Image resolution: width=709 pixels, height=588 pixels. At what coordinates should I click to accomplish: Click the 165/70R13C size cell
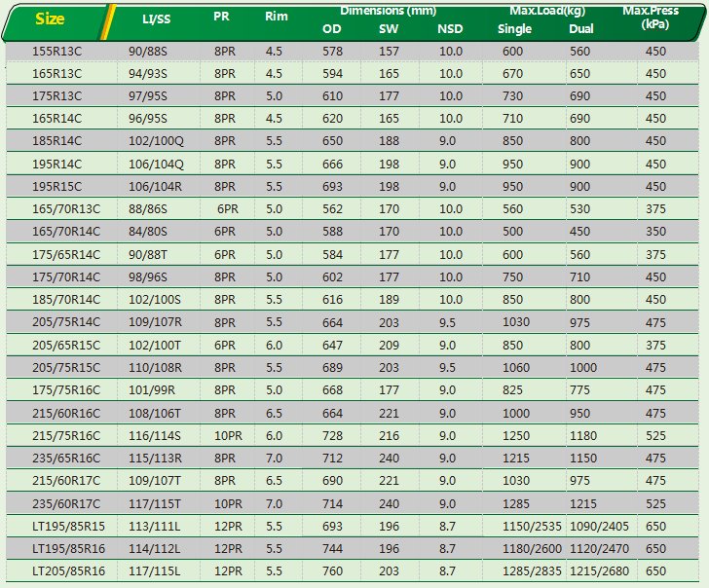66,208
